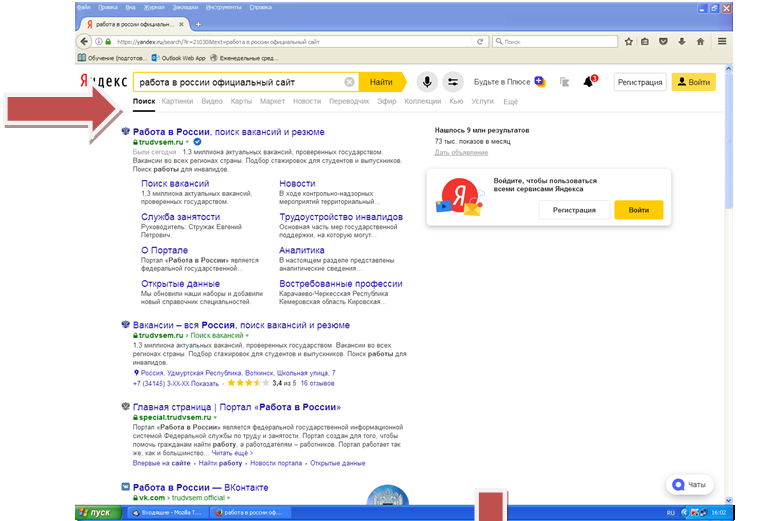
Task: Open the Трудоустройство инвалидов sitelink
Action: (341, 217)
